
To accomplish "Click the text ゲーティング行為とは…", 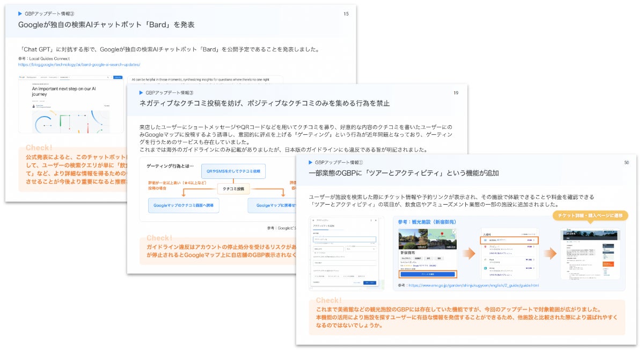I will point(170,167).
